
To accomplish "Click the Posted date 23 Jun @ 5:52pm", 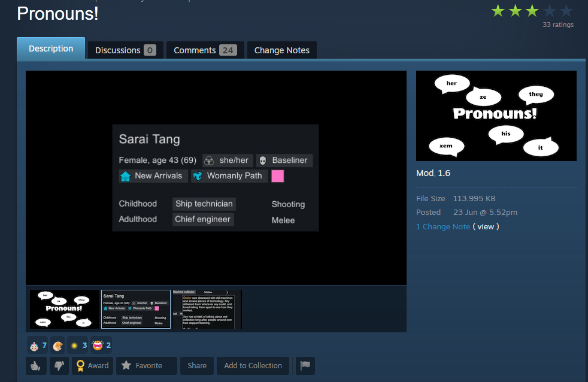I will [485, 213].
